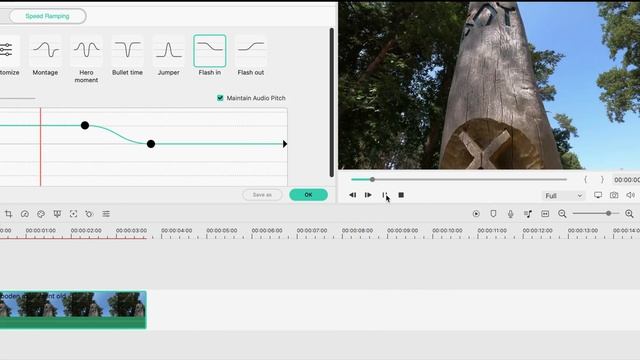Screen dimensions: 640x360
Task: Click the second speed curve keyframe point
Action: [x=151, y=144]
